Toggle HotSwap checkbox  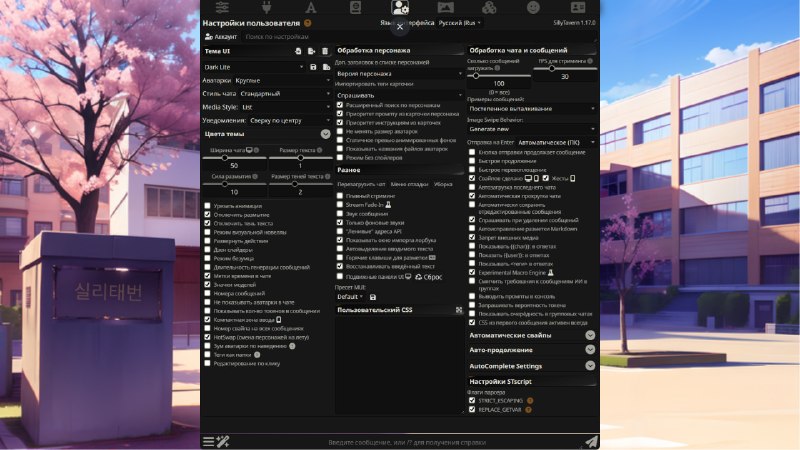(x=207, y=337)
